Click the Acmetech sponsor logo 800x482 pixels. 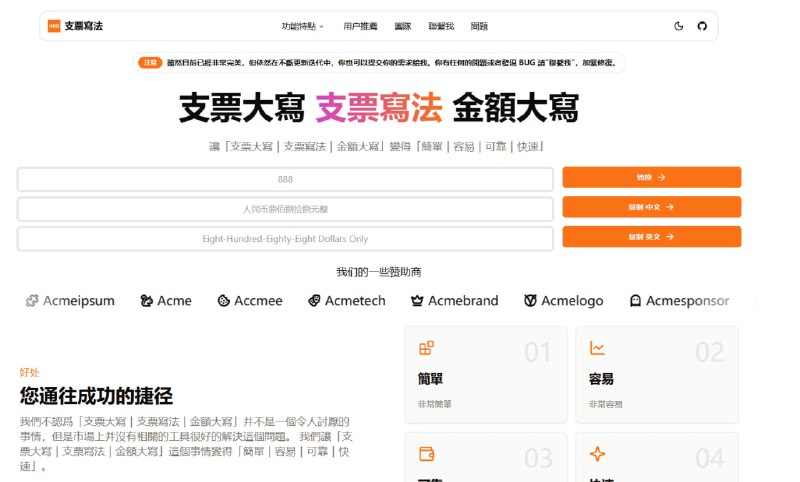346,300
